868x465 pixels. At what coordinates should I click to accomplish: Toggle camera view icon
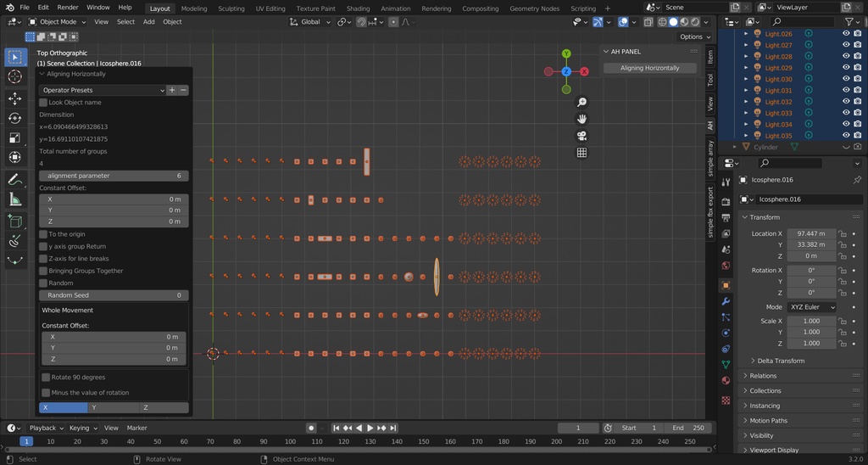pos(581,136)
